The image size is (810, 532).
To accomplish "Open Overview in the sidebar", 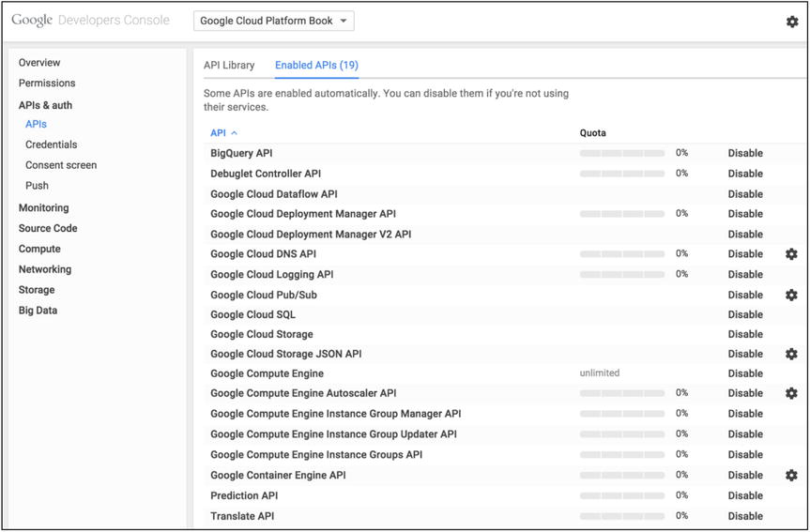I will (x=39, y=63).
